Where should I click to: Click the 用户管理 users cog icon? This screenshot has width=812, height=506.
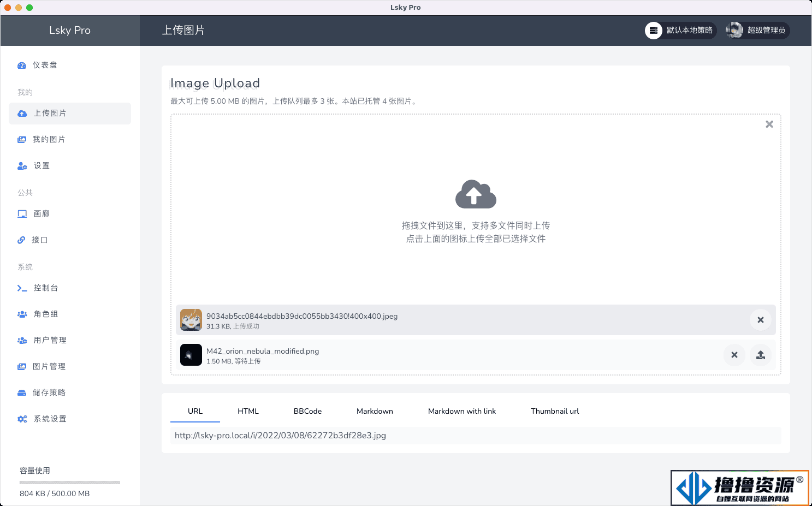point(22,341)
